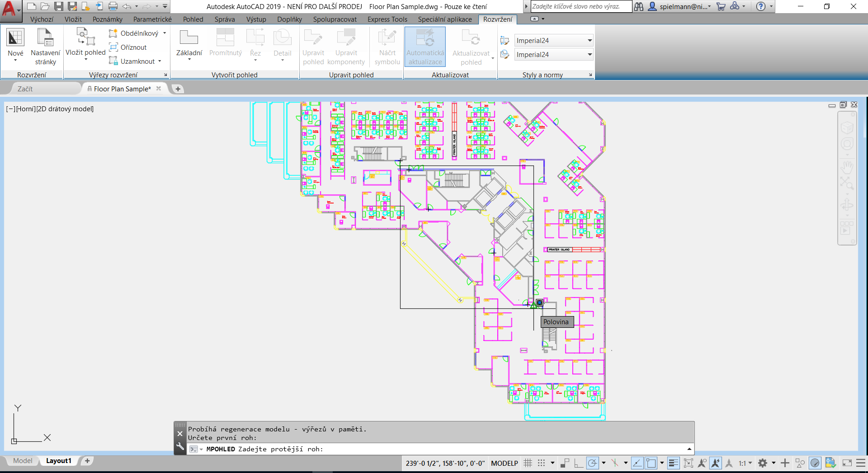Toggle hardware acceleration icon in status bar
Image resolution: width=868 pixels, height=473 pixels.
pos(815,463)
